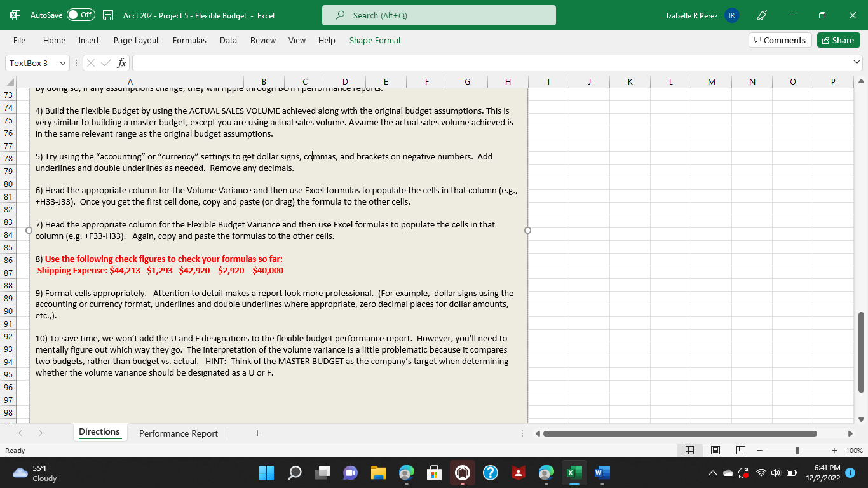Open the Shape Format ribbon tab
Screen dimensions: 868x488
tap(374, 40)
